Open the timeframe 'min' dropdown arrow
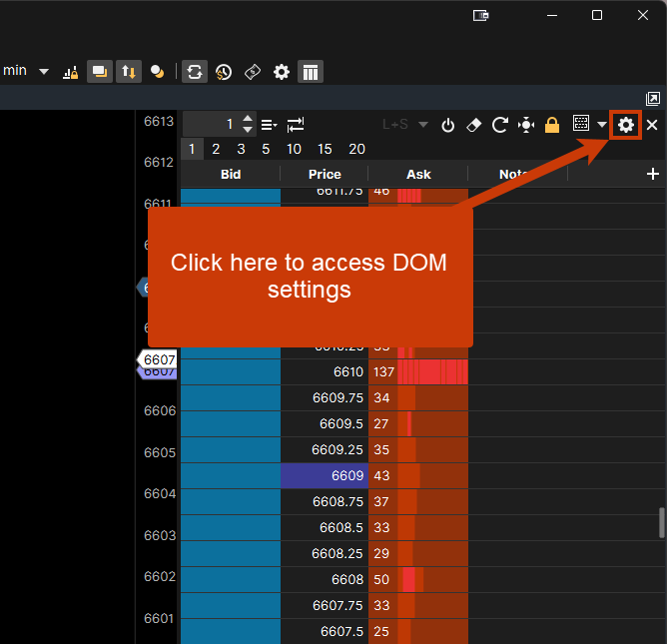 pyautogui.click(x=44, y=72)
